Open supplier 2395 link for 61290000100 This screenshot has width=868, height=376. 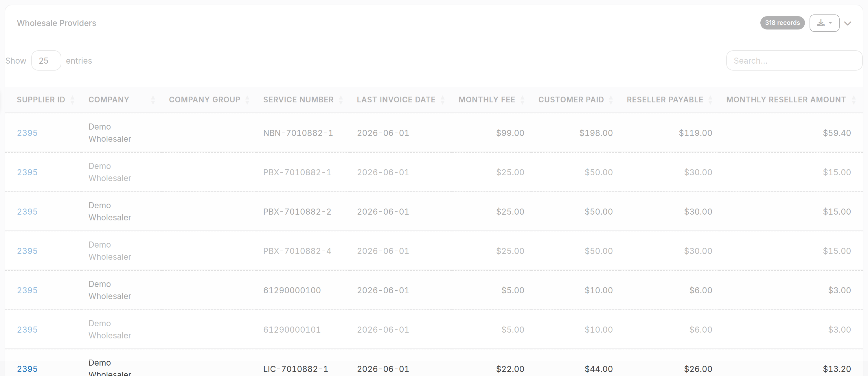[27, 290]
